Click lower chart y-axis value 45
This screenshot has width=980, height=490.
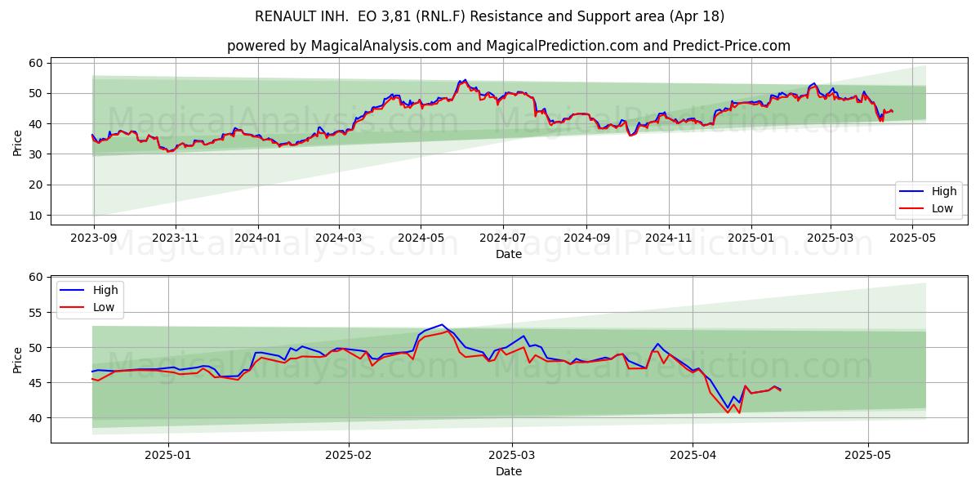coord(36,383)
